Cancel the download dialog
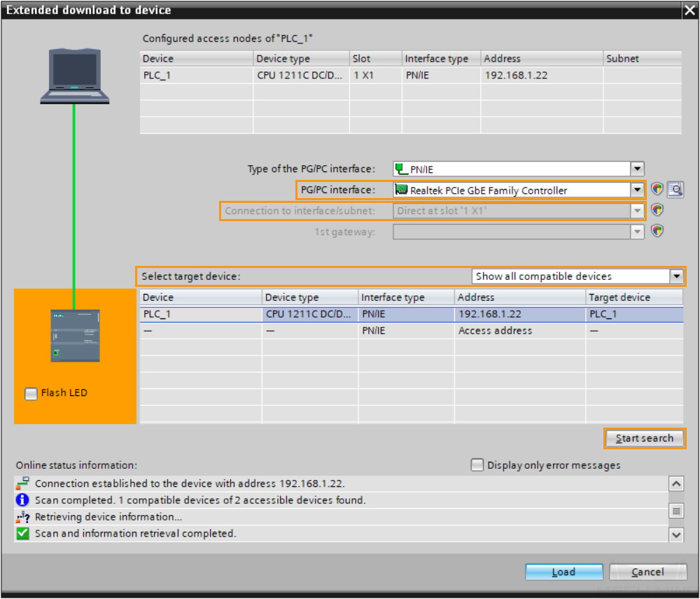This screenshot has height=599, width=700. coord(647,572)
